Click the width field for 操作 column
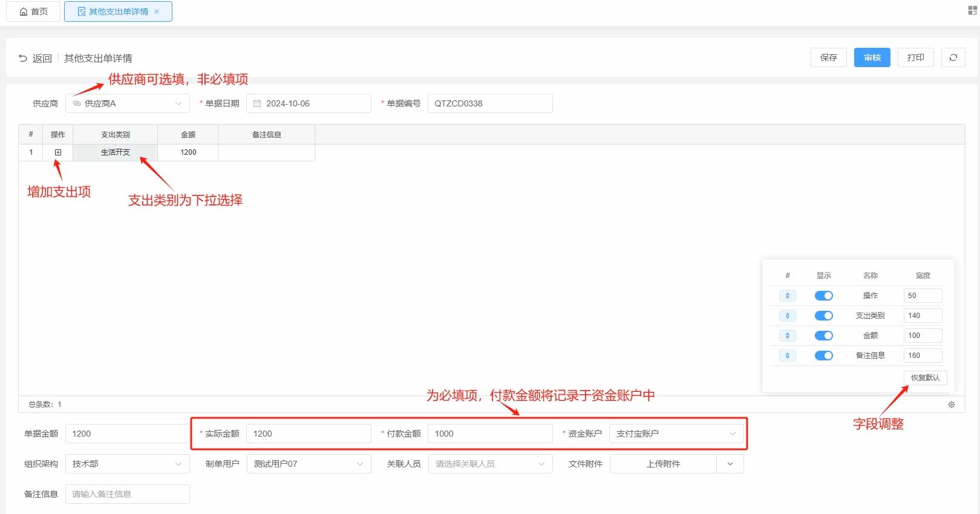 923,296
